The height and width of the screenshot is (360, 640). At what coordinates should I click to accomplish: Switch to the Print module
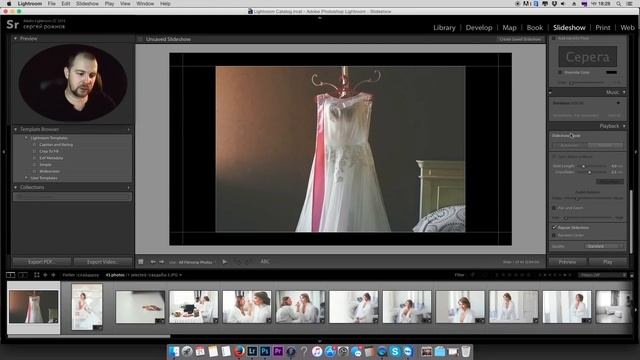pyautogui.click(x=603, y=28)
